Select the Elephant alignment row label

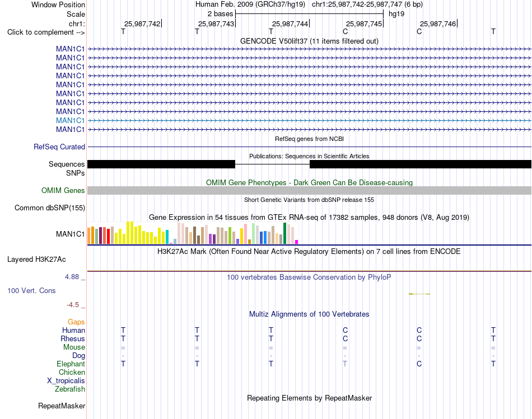(x=71, y=364)
